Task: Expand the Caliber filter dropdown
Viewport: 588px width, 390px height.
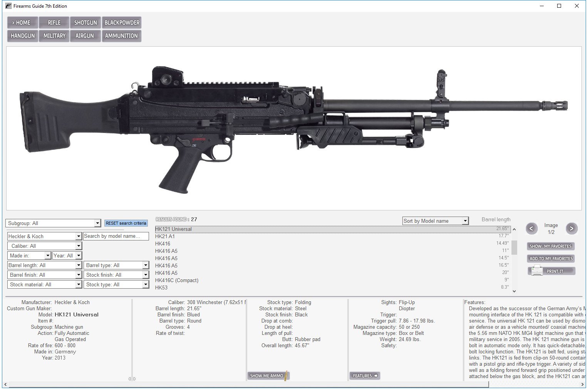Action: (79, 246)
